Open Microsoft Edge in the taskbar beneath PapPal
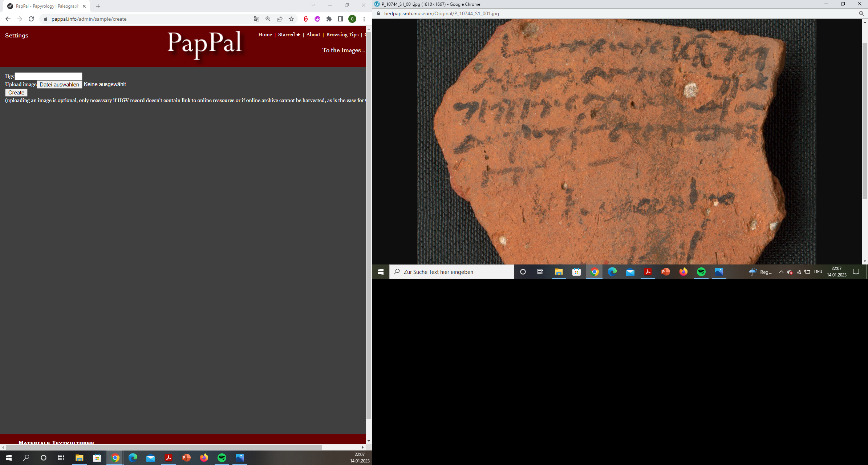Screen dimensions: 868x465 (133, 458)
